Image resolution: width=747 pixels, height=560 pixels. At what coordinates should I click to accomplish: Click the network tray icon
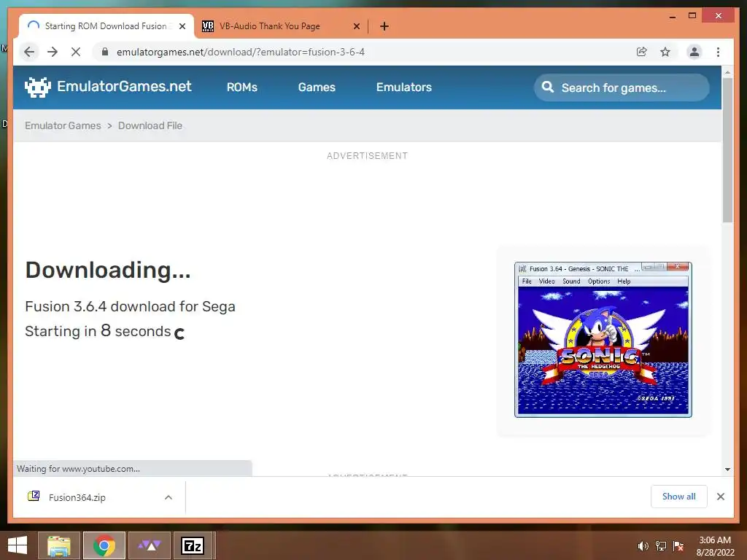click(661, 546)
